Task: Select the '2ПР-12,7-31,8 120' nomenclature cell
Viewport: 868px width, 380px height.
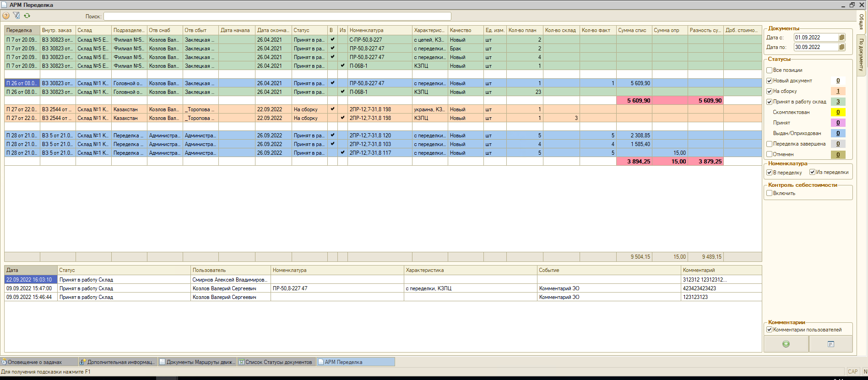Action: (380, 136)
